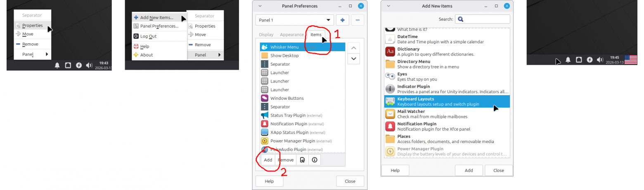Select Power Manager Plugin icon in Panel Preferences
Viewport: 644px width, 190px height.
265,141
